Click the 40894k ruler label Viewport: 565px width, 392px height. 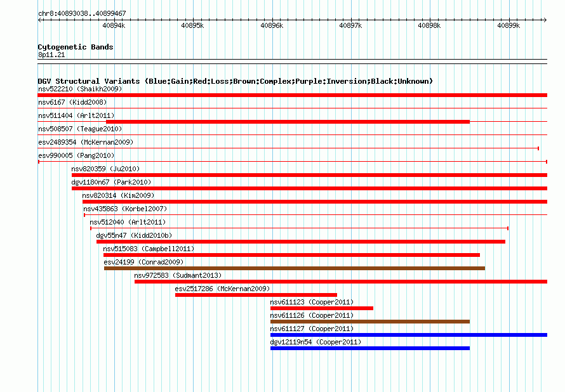(x=114, y=25)
